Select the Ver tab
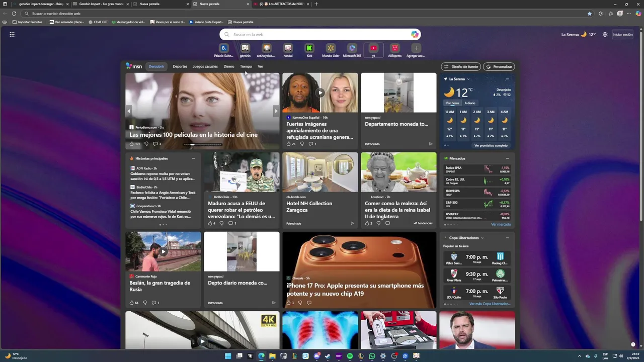 point(260,66)
